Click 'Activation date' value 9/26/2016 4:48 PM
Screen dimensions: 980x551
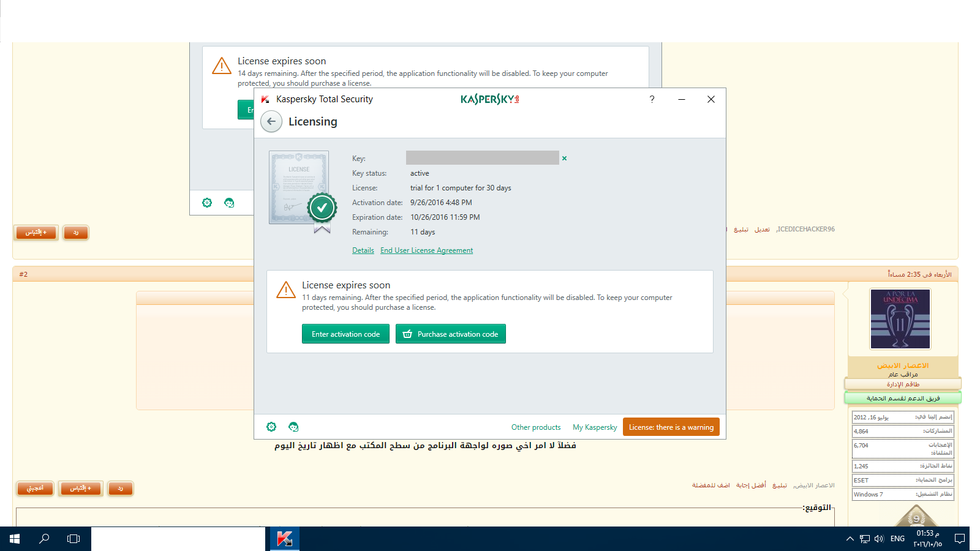[441, 203]
